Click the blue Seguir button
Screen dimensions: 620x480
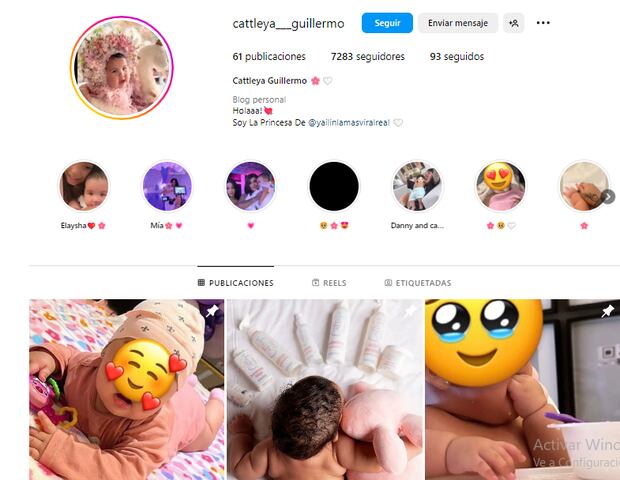coord(387,23)
